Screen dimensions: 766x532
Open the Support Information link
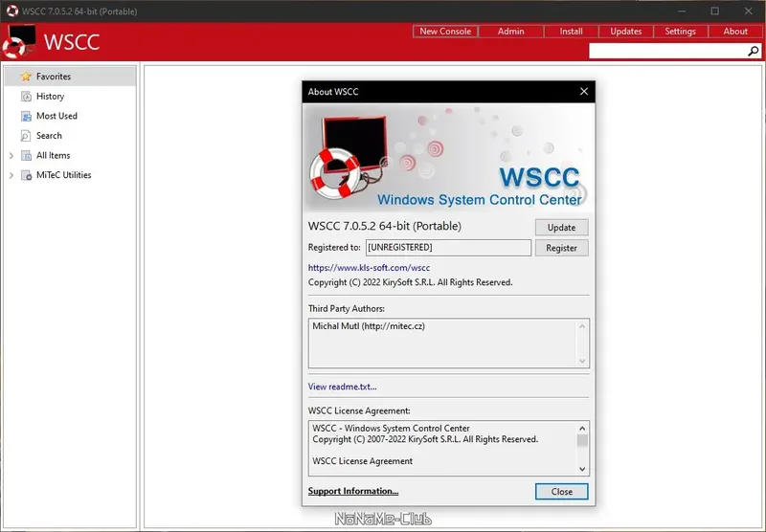click(x=353, y=491)
